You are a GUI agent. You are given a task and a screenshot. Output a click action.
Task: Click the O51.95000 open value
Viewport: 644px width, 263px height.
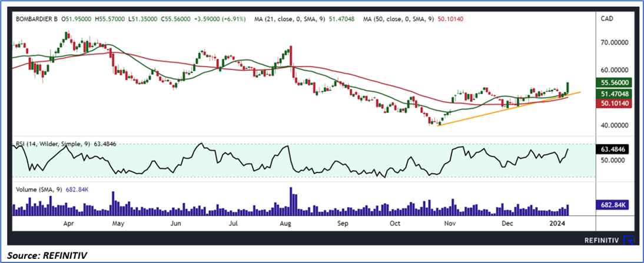pyautogui.click(x=77, y=19)
